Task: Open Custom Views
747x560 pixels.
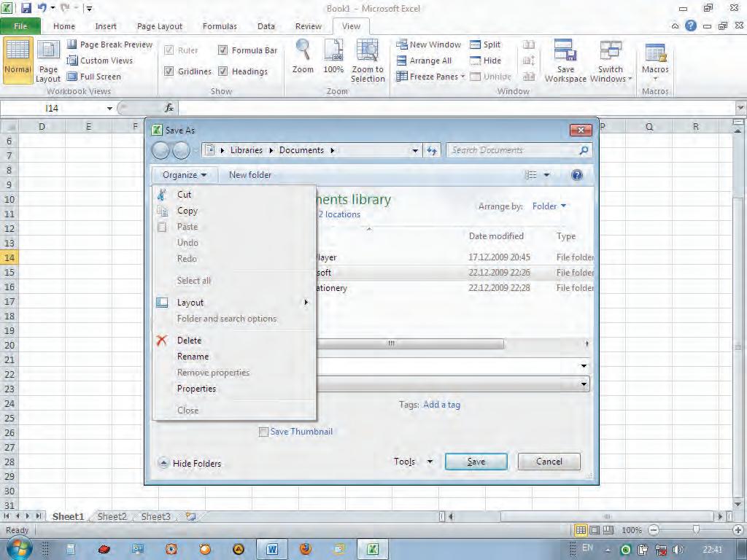Action: tap(99, 61)
